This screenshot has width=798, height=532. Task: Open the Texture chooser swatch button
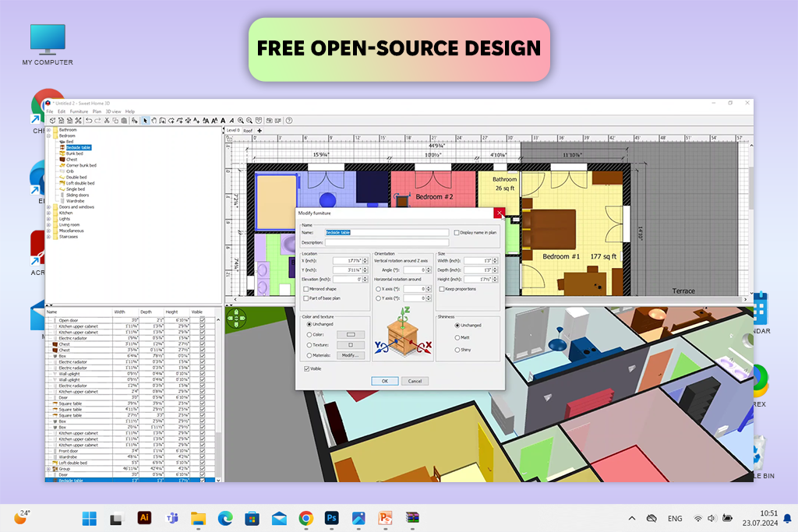(351, 345)
